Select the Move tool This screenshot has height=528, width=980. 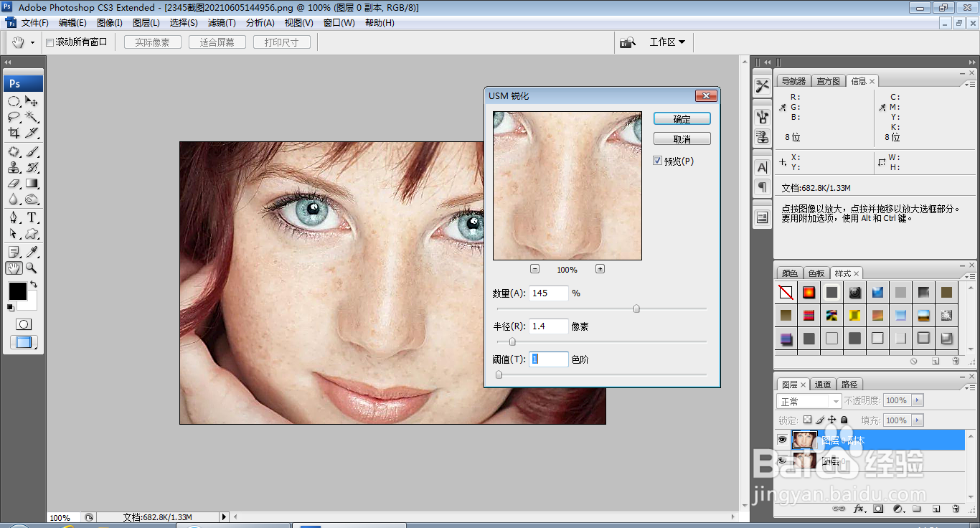tap(32, 101)
